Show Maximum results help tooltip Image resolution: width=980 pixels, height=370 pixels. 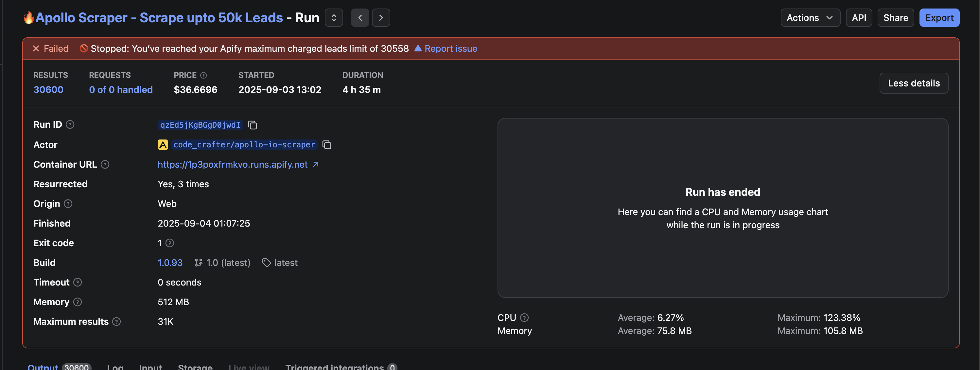pos(117,322)
